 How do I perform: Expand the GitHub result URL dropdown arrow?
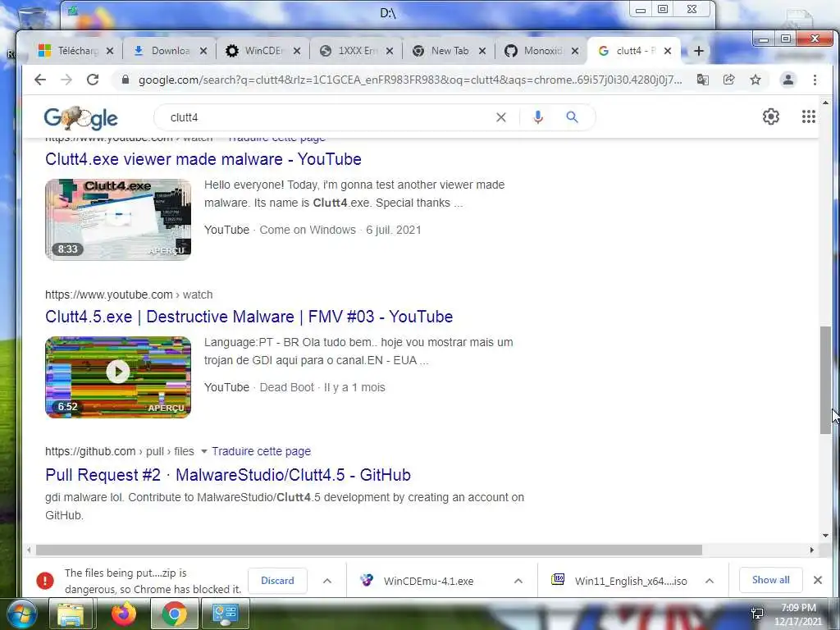tap(203, 452)
